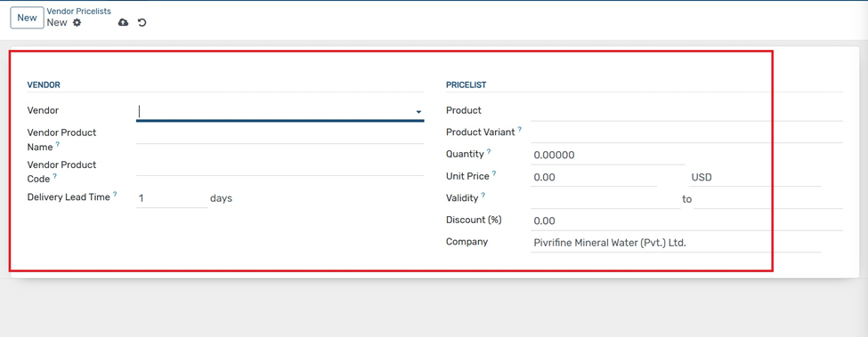868x337 pixels.
Task: Open help tooltip for Delivery Lead Time
Action: (x=115, y=195)
